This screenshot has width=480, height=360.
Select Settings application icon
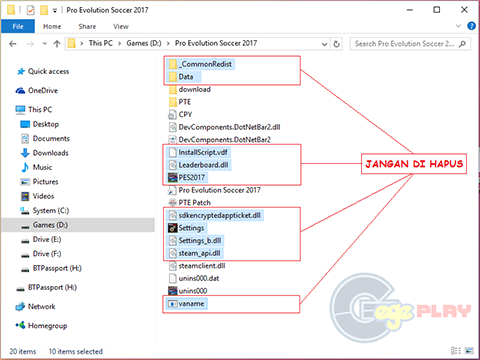coord(172,228)
